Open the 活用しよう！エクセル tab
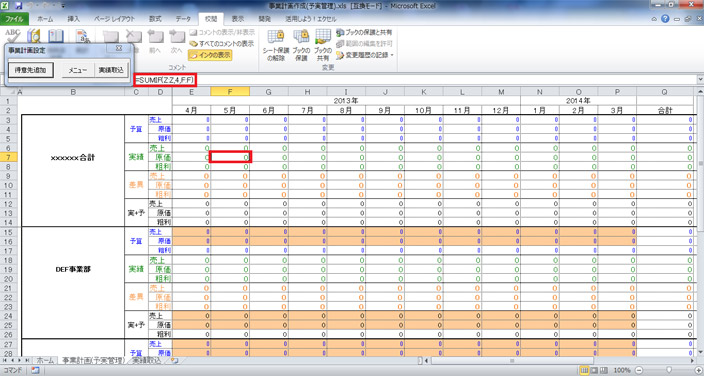 pyautogui.click(x=311, y=19)
